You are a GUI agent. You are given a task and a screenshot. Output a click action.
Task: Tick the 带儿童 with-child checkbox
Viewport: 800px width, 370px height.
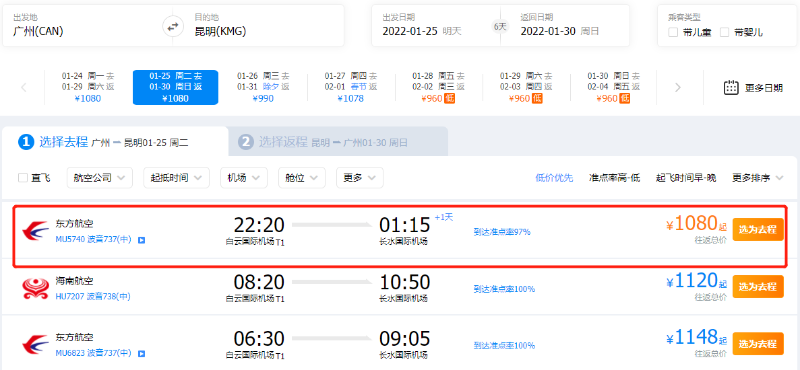point(673,32)
